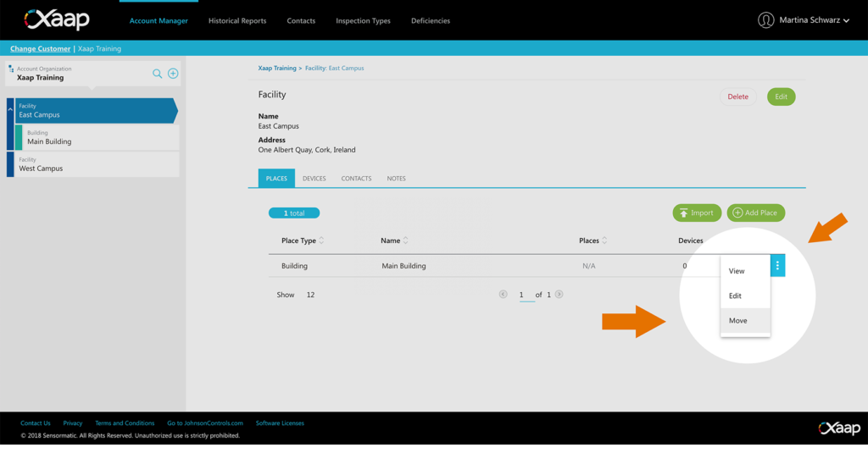
Task: Open the Account Manager menu
Action: coord(159,21)
